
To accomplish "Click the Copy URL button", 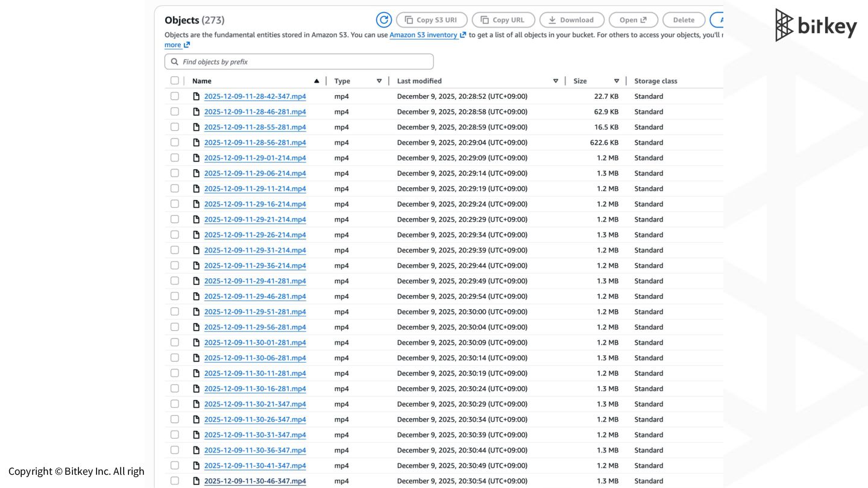I will click(x=502, y=20).
